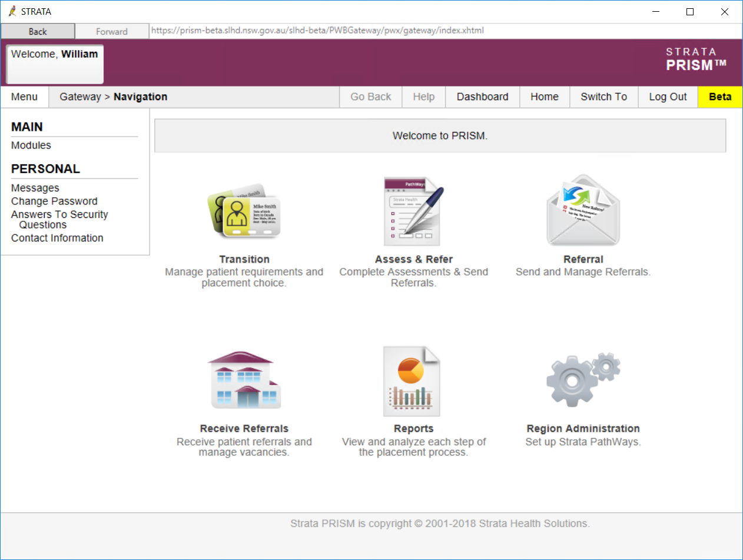This screenshot has width=743, height=560.
Task: Click 'Manage patient requirements and placement choice.' text
Action: (x=244, y=277)
